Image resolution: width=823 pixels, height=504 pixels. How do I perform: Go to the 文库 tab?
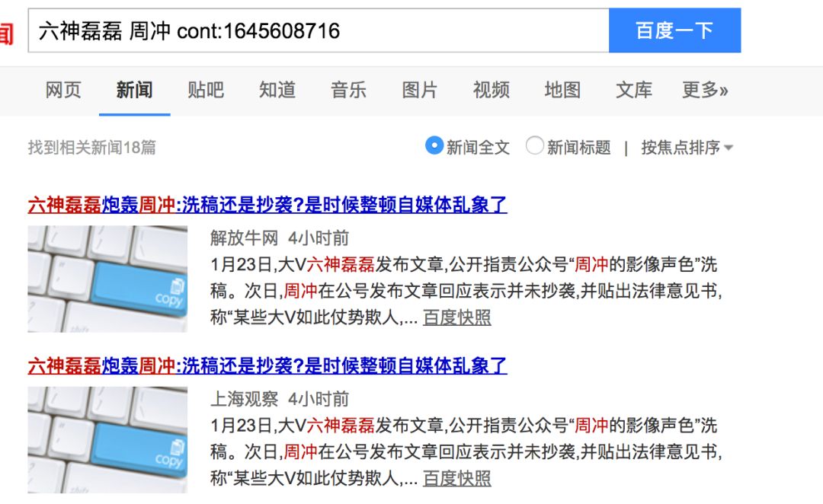634,90
